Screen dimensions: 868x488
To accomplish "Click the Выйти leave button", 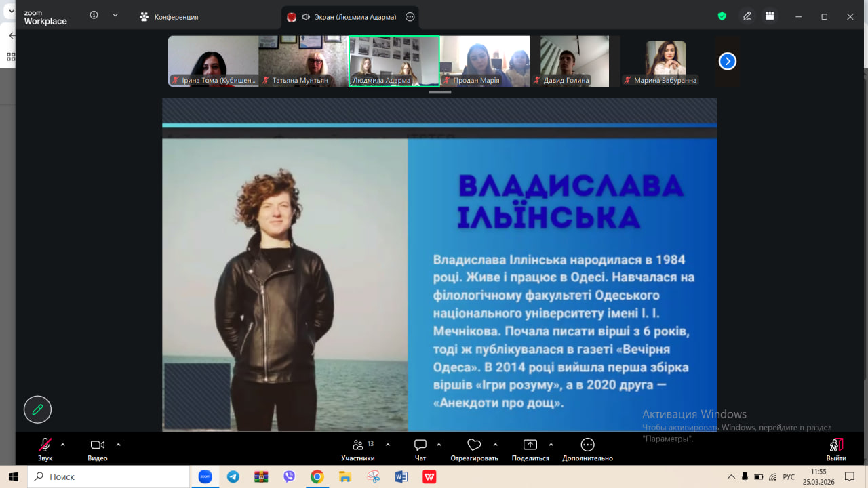I will (836, 449).
